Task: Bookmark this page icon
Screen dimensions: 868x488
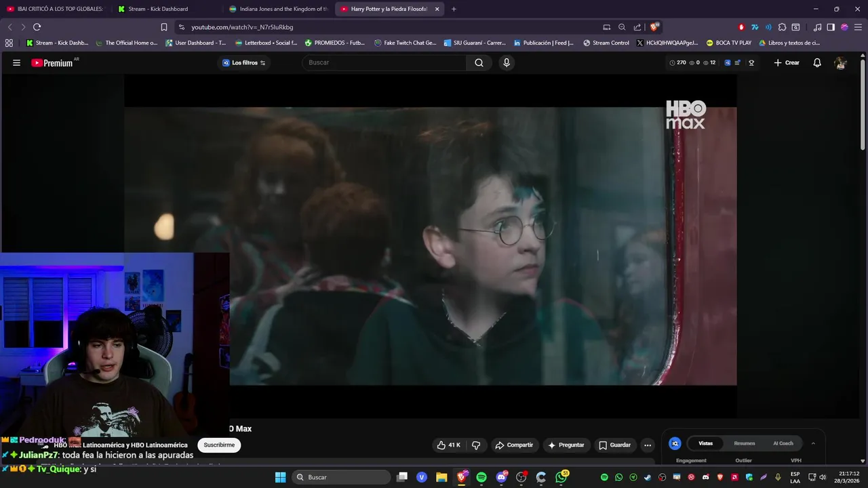Action: tap(164, 27)
